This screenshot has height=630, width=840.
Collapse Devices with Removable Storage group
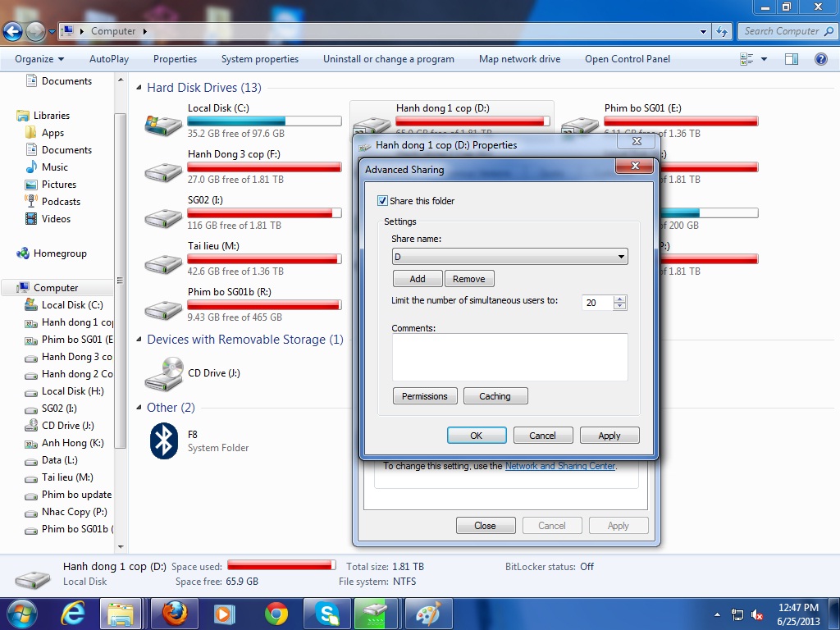[139, 339]
